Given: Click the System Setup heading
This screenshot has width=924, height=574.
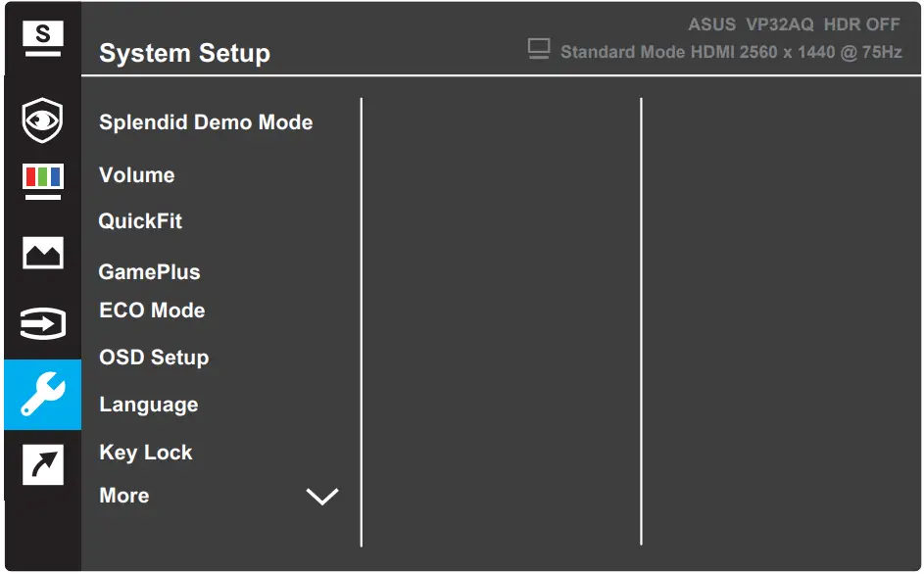Looking at the screenshot, I should (184, 53).
